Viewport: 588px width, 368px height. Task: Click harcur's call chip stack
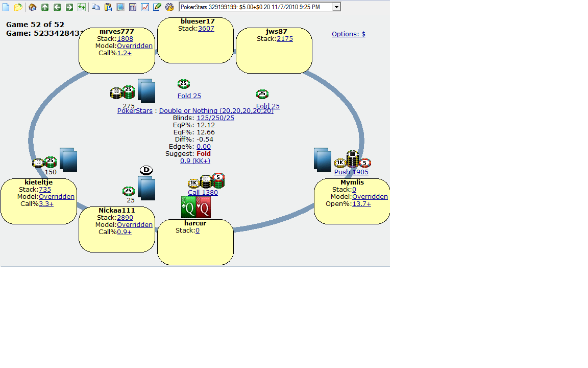(x=206, y=181)
